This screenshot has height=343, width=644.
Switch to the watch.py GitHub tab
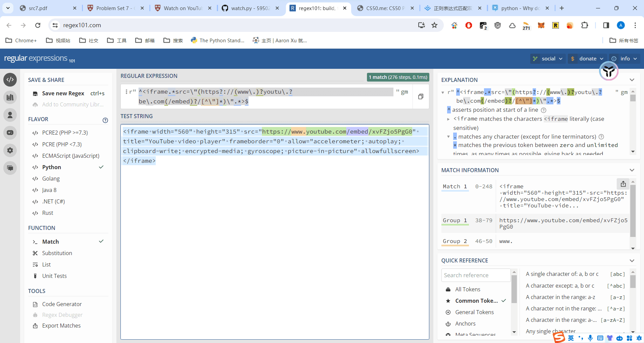coord(250,8)
